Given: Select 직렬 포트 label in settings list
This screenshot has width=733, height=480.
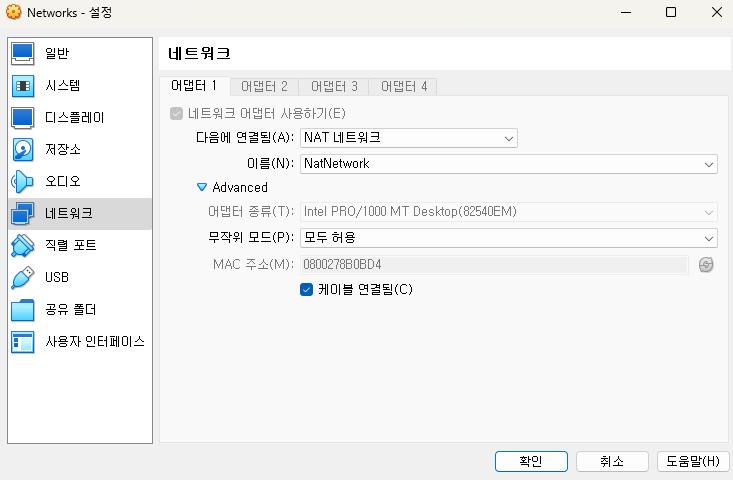Looking at the screenshot, I should tap(71, 246).
